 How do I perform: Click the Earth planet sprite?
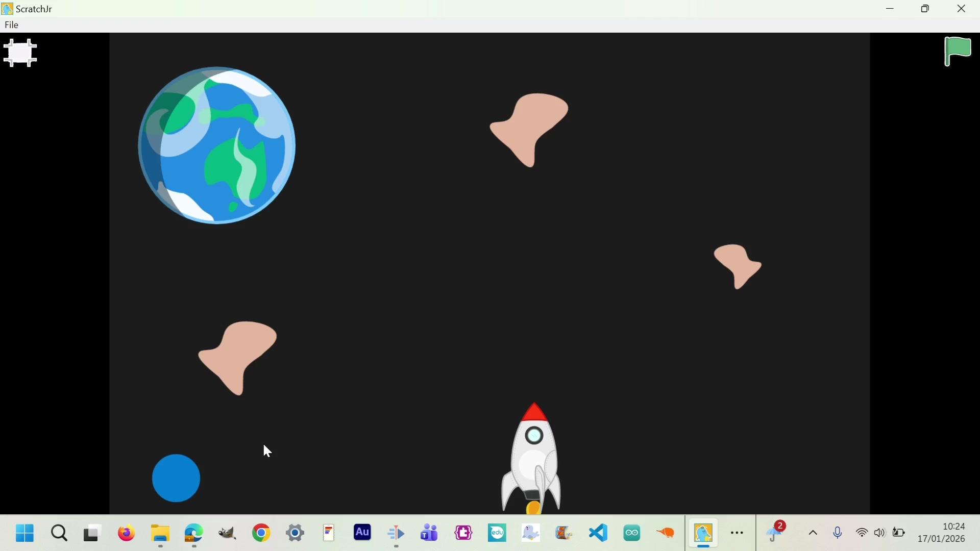coord(217,146)
